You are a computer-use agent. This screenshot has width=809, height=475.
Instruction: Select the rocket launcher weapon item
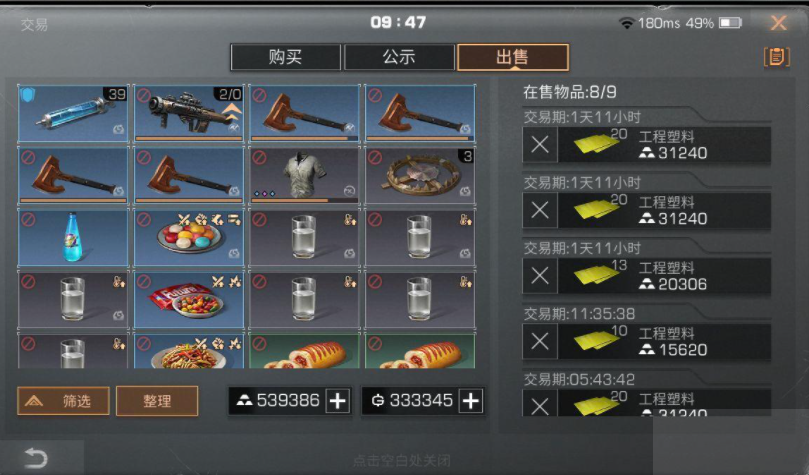tap(188, 113)
